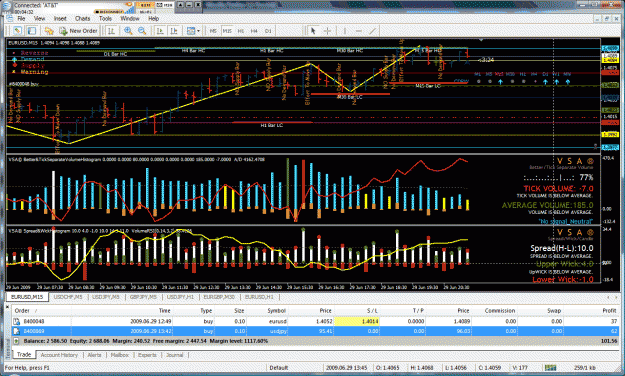Select the Trendline drawing tool
This screenshot has height=376, width=625.
tap(372, 31)
